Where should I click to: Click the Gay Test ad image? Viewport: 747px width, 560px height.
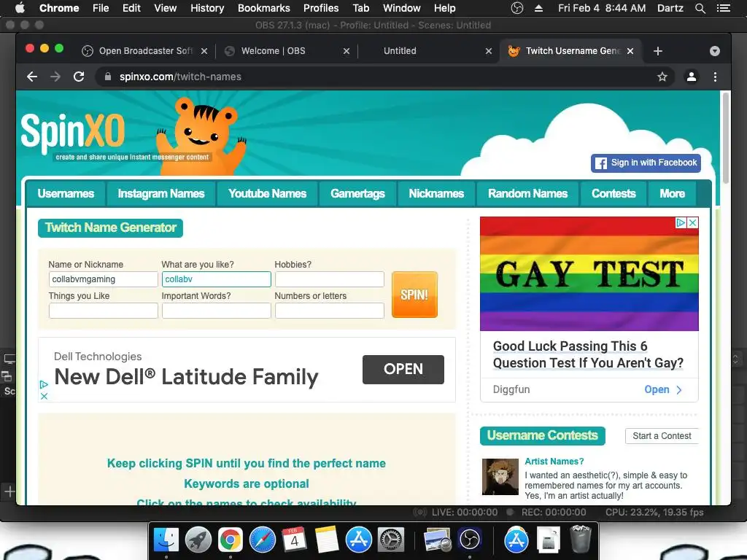(x=589, y=274)
